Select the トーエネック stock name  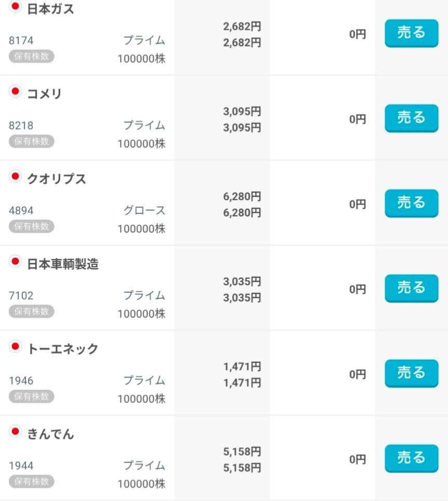pyautogui.click(x=63, y=349)
